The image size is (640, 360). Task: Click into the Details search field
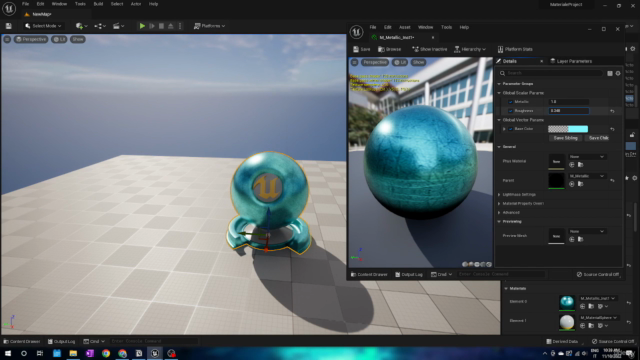coord(550,73)
